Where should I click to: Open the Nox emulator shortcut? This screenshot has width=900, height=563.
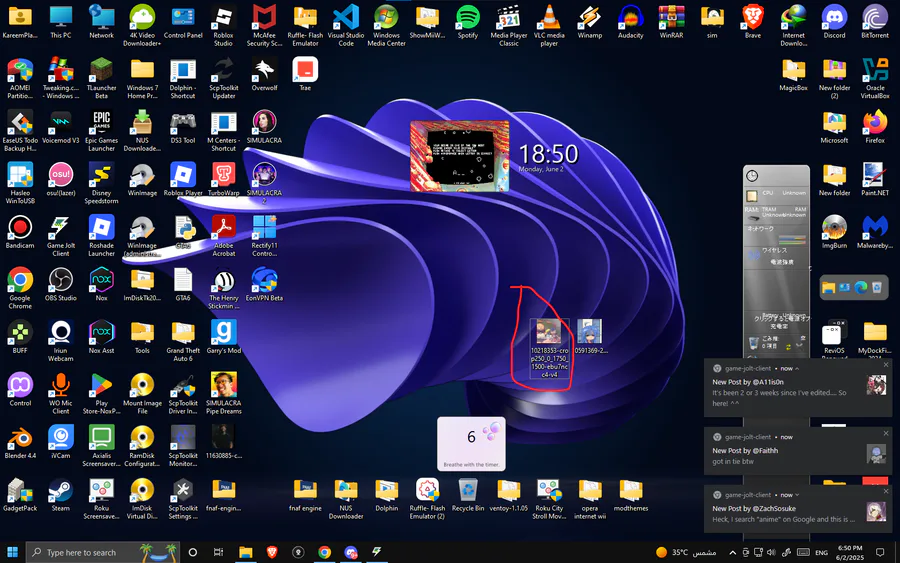102,284
